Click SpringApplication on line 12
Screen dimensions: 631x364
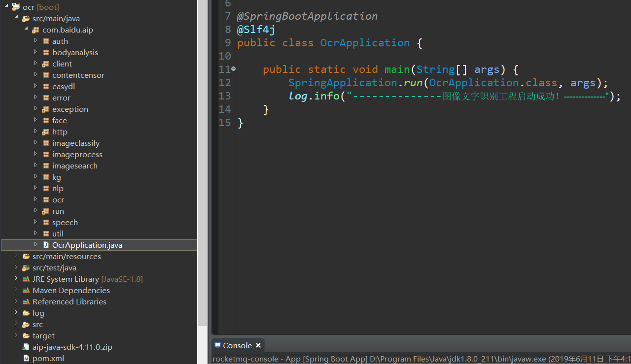point(343,83)
